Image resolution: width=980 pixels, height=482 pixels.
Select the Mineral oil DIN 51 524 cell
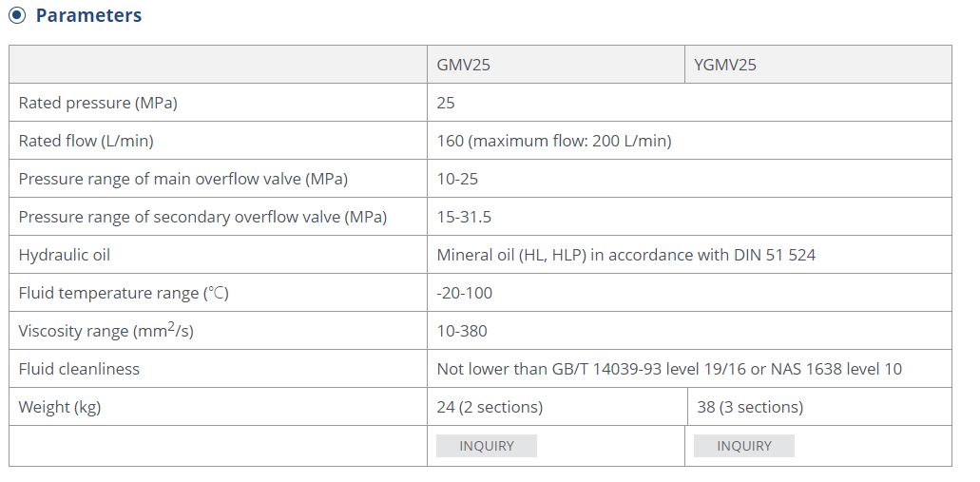[x=625, y=256]
